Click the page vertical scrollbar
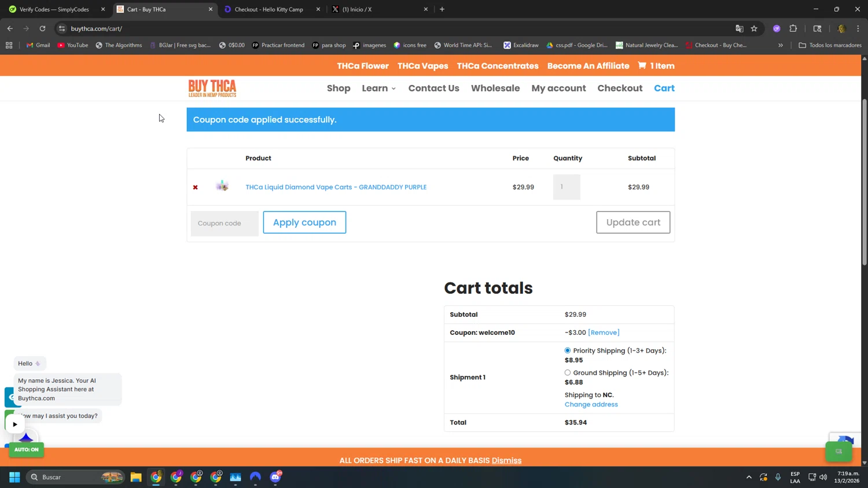The width and height of the screenshot is (868, 488). (x=865, y=183)
